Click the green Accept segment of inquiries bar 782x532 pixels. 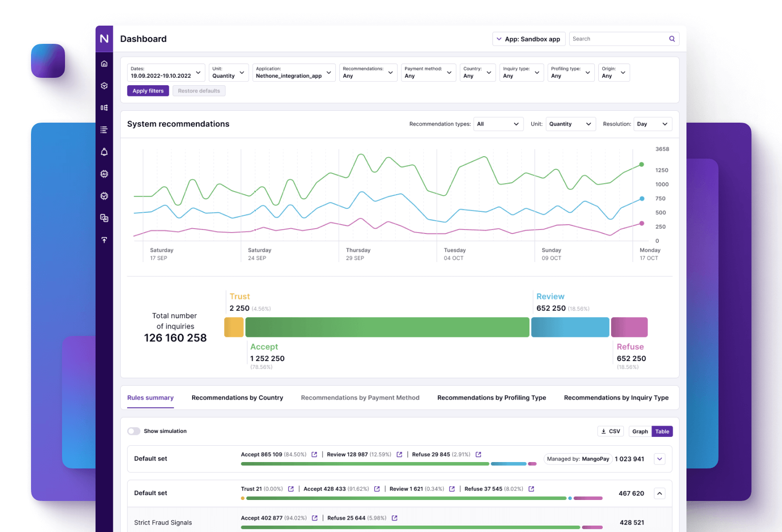coord(387,328)
